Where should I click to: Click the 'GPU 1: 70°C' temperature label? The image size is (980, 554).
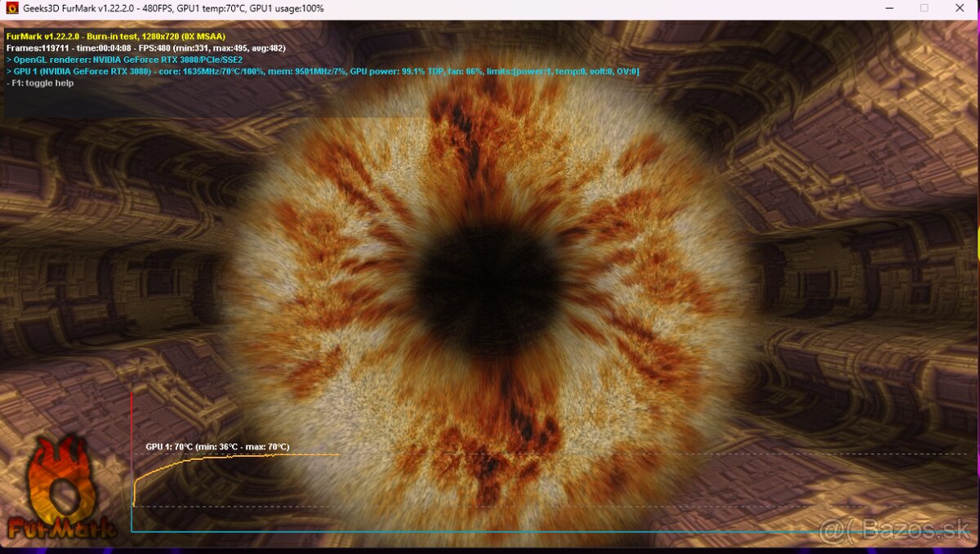click(217, 447)
